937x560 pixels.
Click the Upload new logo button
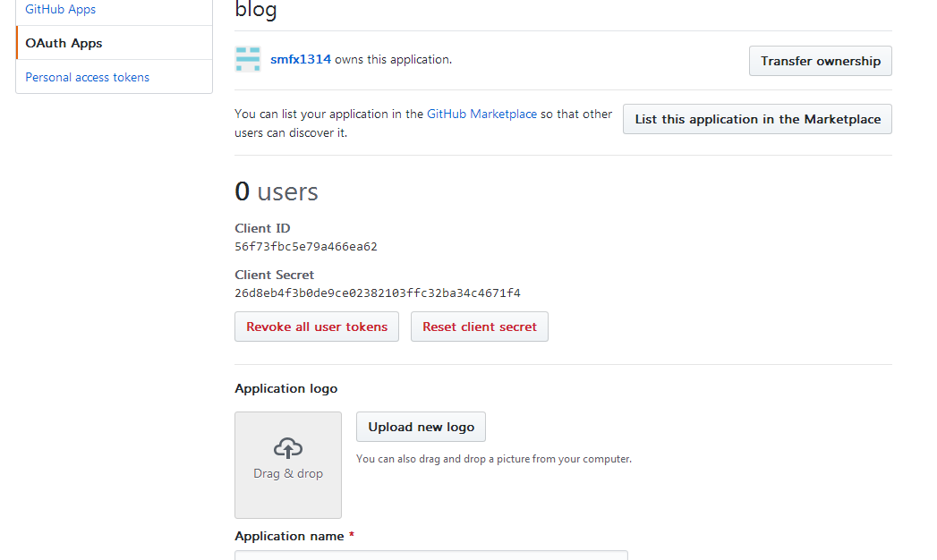pos(421,427)
